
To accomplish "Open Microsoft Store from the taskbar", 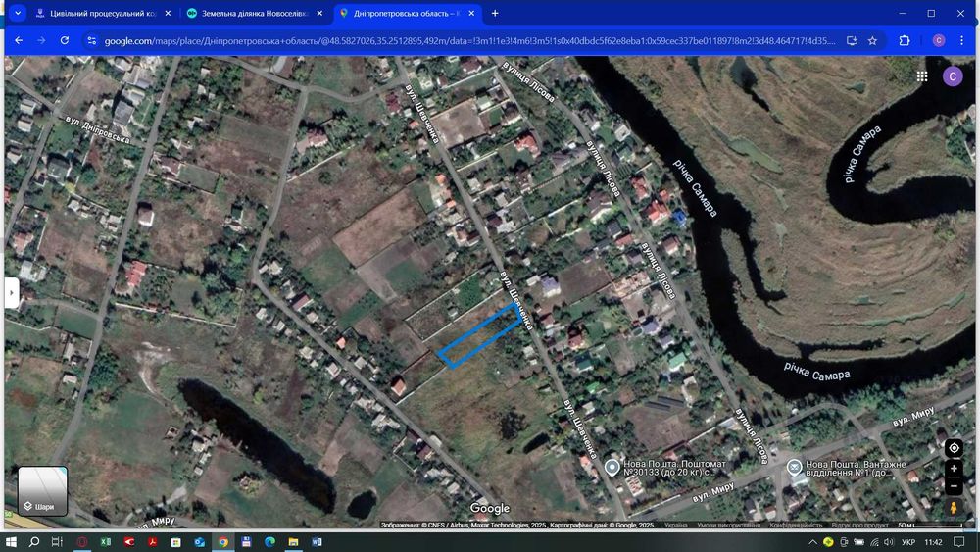I will tap(175, 542).
